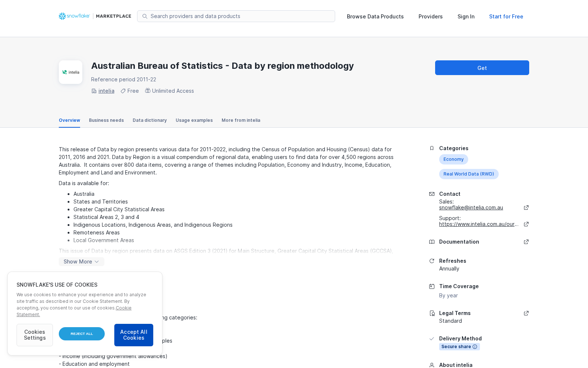Open the intelia provider logo thumbnail
The width and height of the screenshot is (588, 368).
[x=71, y=72]
